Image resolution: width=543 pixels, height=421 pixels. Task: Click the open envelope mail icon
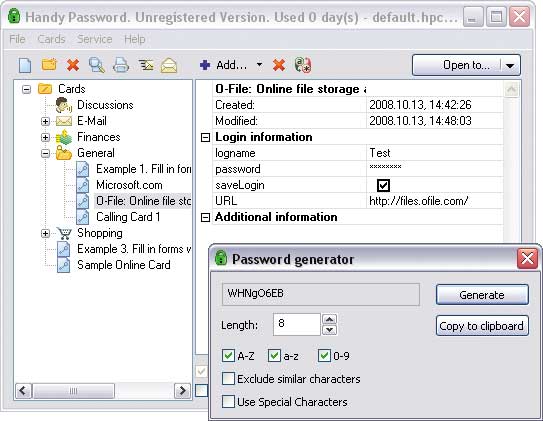pos(169,65)
